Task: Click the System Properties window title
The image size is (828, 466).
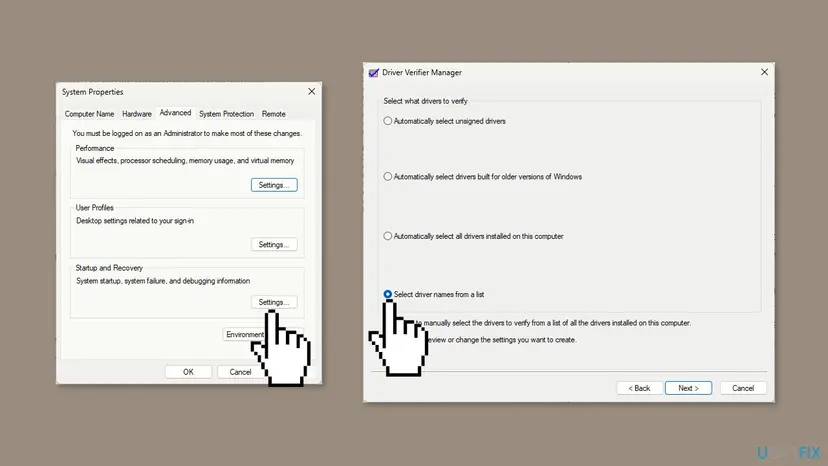Action: click(92, 92)
